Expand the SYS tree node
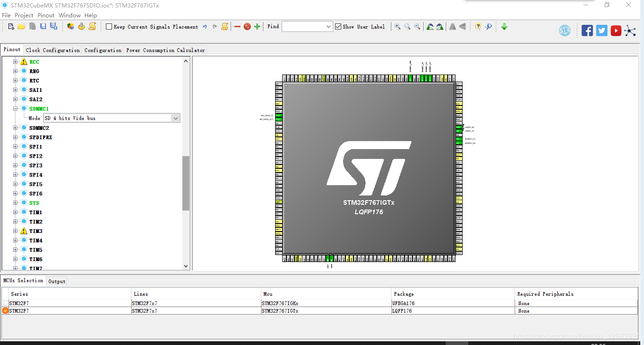The width and height of the screenshot is (644, 345). point(15,203)
